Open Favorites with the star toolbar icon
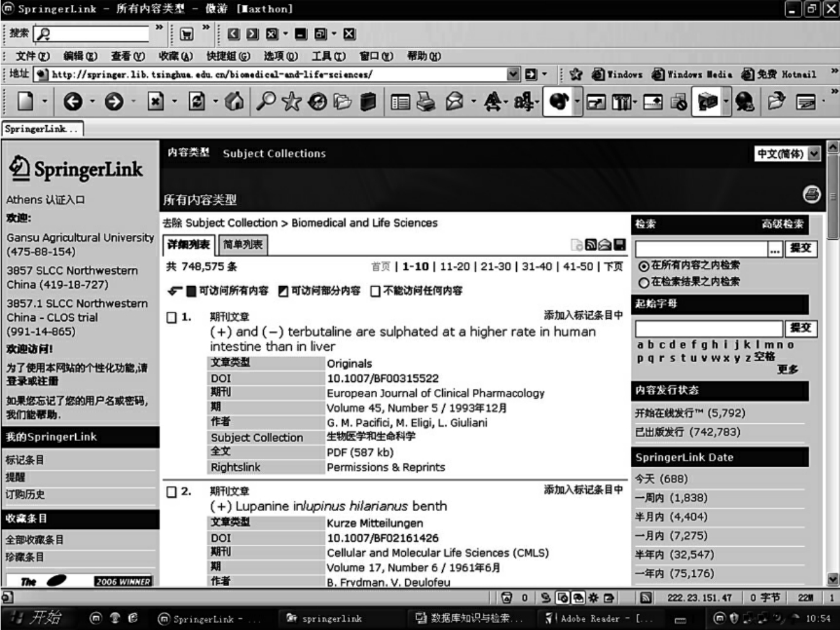Image resolution: width=840 pixels, height=630 pixels. pyautogui.click(x=291, y=101)
